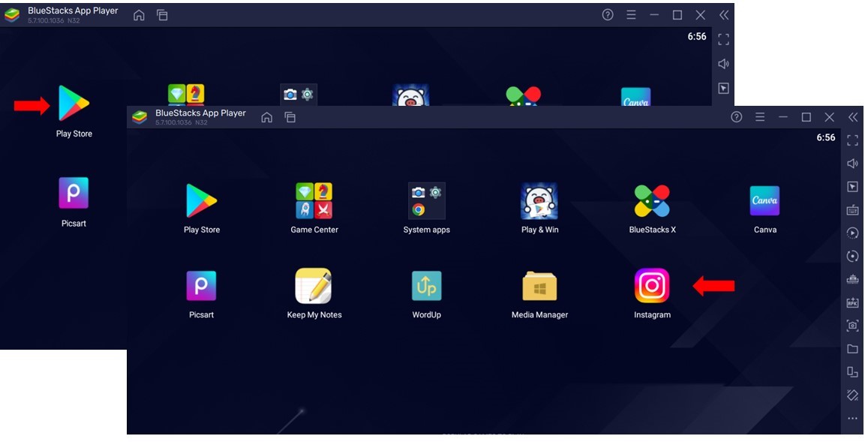This screenshot has width=868, height=442.
Task: Toggle lock cursor in front window sidebar
Action: pos(852,187)
